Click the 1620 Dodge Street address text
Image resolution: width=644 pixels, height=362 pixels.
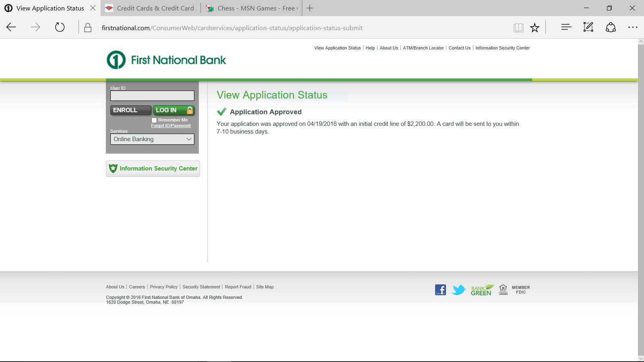point(145,302)
